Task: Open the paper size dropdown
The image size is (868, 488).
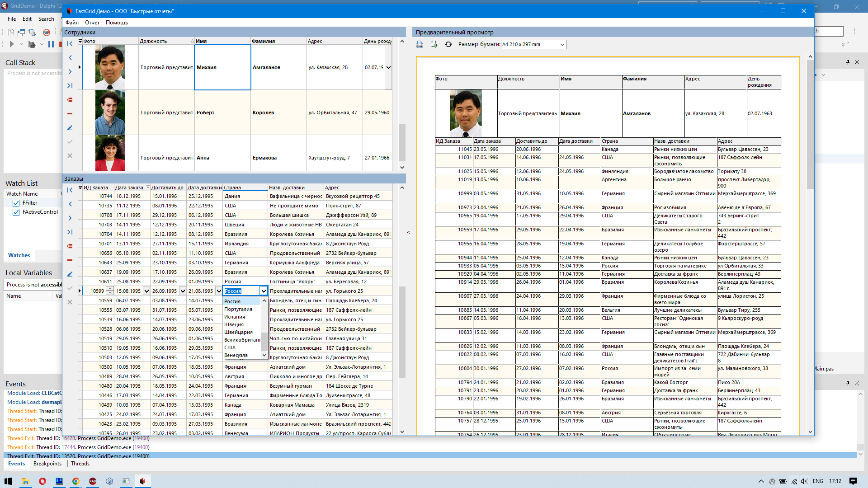Action: [562, 44]
